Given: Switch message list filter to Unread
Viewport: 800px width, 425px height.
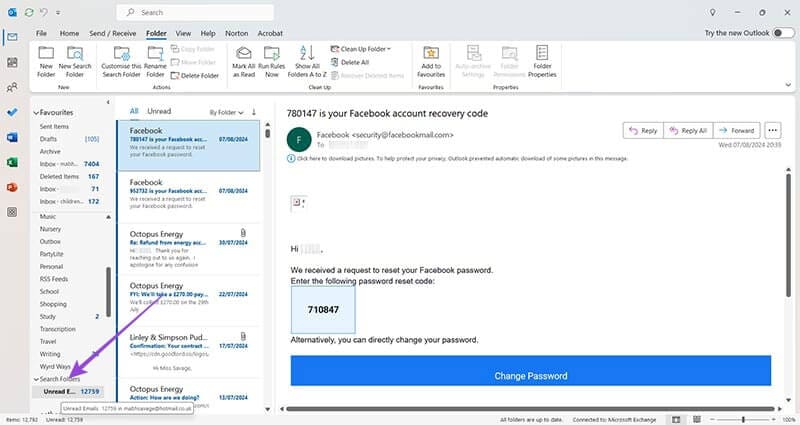Looking at the screenshot, I should coord(159,111).
